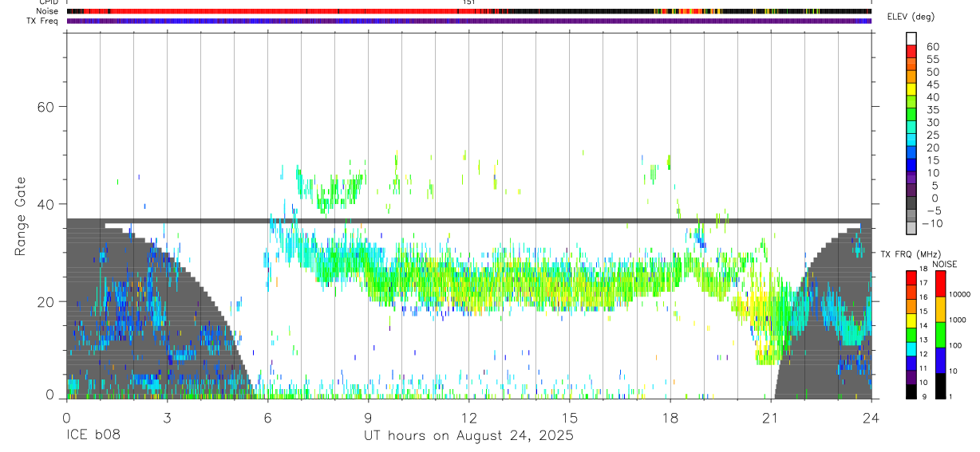Click the '18' tick label on the UT hours axis
This screenshot has width=980, height=452.
[x=670, y=417]
